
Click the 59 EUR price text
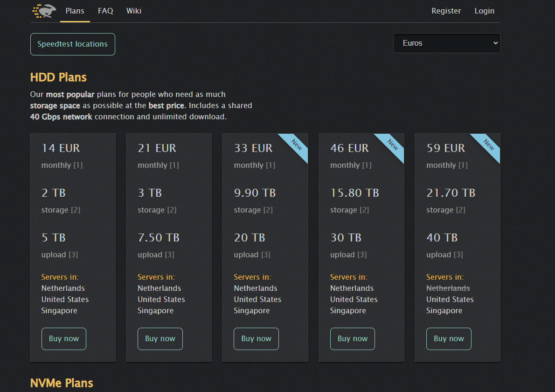(446, 148)
